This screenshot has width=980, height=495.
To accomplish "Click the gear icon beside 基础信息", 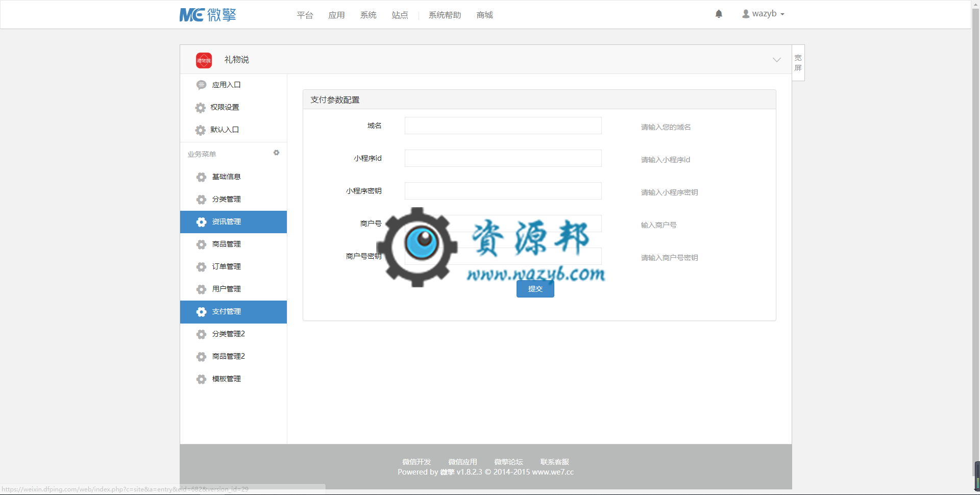I will 201,177.
